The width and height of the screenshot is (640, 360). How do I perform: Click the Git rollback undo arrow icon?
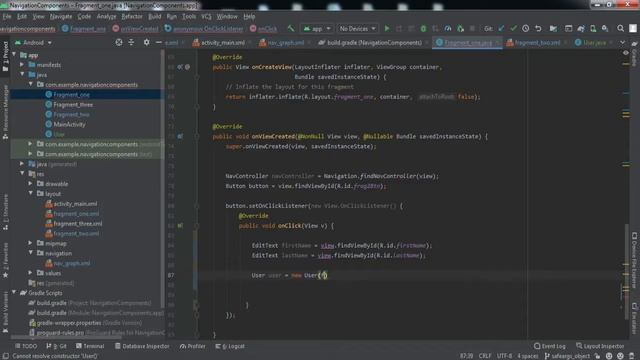click(538, 29)
